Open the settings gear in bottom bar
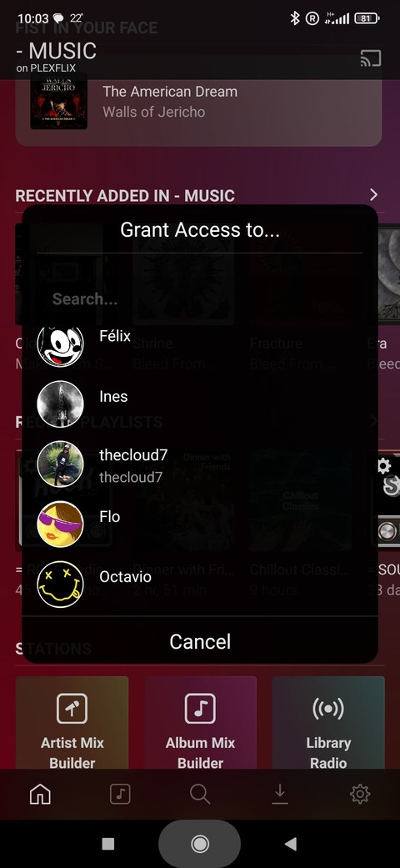Screen dimensions: 400x868 (360, 795)
